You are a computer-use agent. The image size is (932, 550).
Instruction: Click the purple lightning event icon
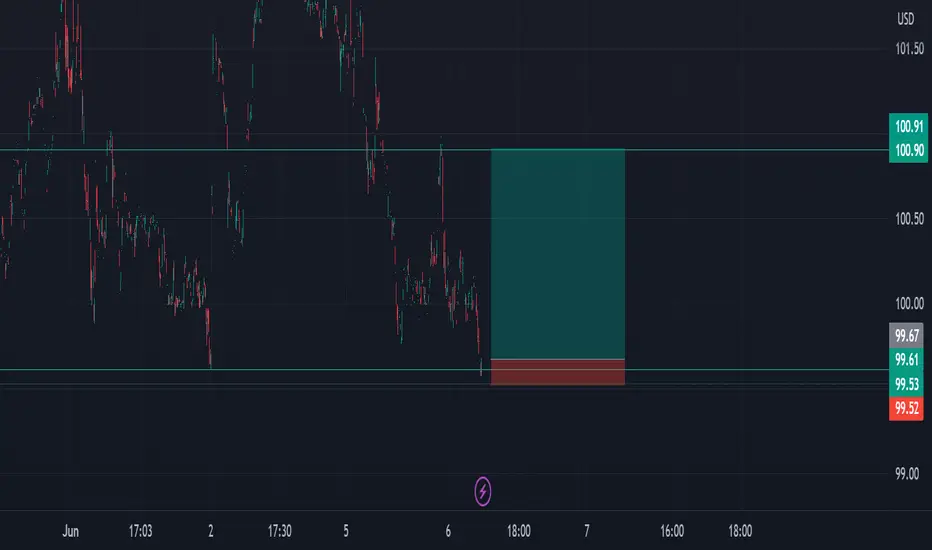pyautogui.click(x=483, y=492)
